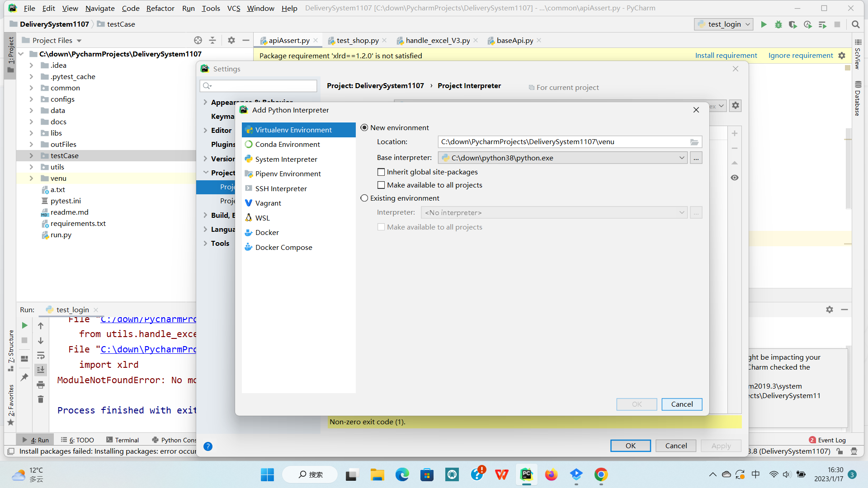Switch to the handle_excel_V3.py tab
The image size is (868, 488).
(x=437, y=41)
